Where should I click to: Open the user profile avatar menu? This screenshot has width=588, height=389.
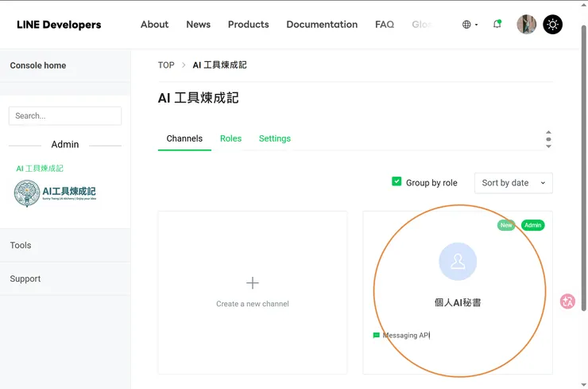pos(526,25)
